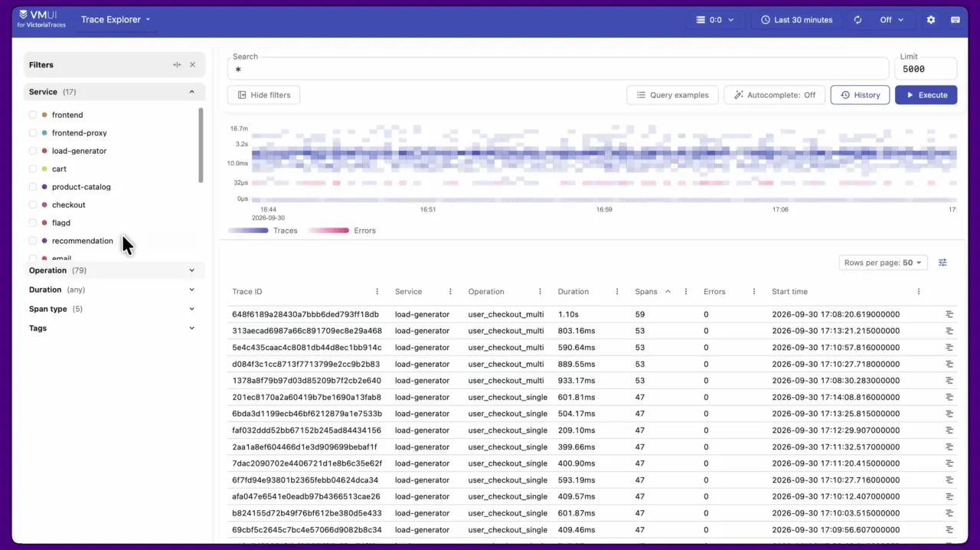
Task: Click trace ID 69cbf5c2645c7bc4e57066d9082b8c34
Action: pos(306,530)
